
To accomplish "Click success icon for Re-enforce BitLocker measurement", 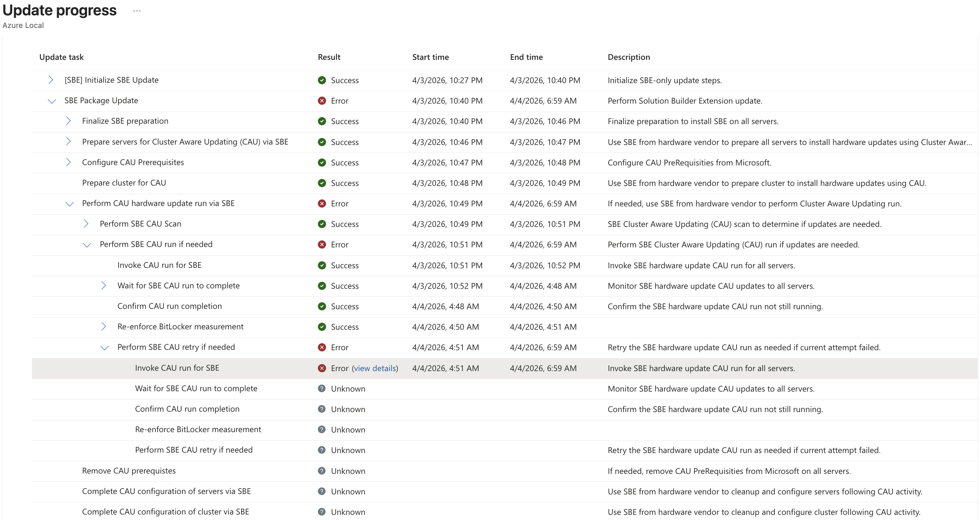I will (x=322, y=327).
